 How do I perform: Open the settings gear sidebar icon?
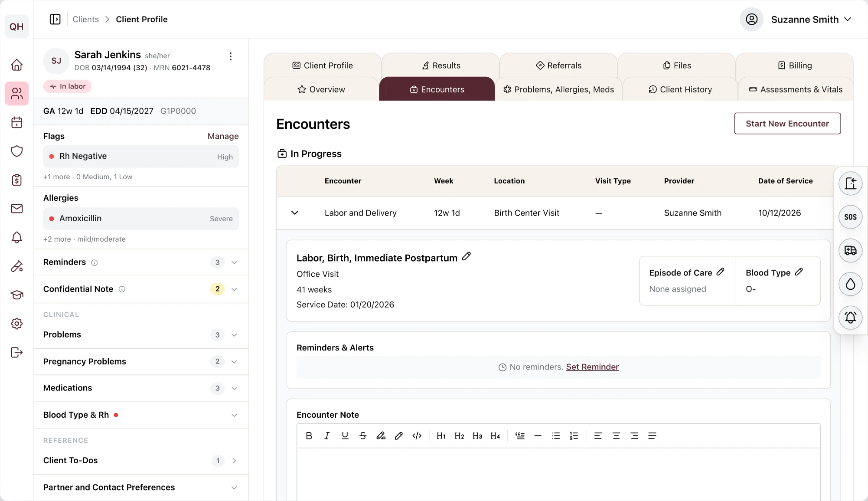pyautogui.click(x=17, y=324)
